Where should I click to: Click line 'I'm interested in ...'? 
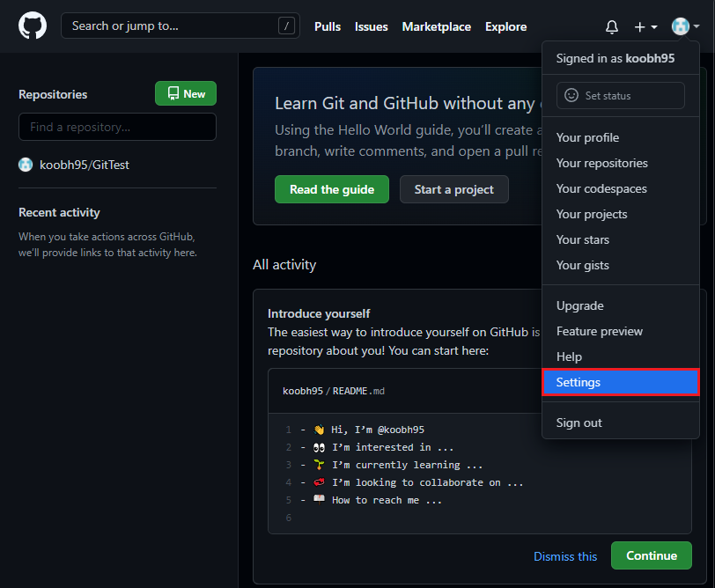pyautogui.click(x=393, y=448)
